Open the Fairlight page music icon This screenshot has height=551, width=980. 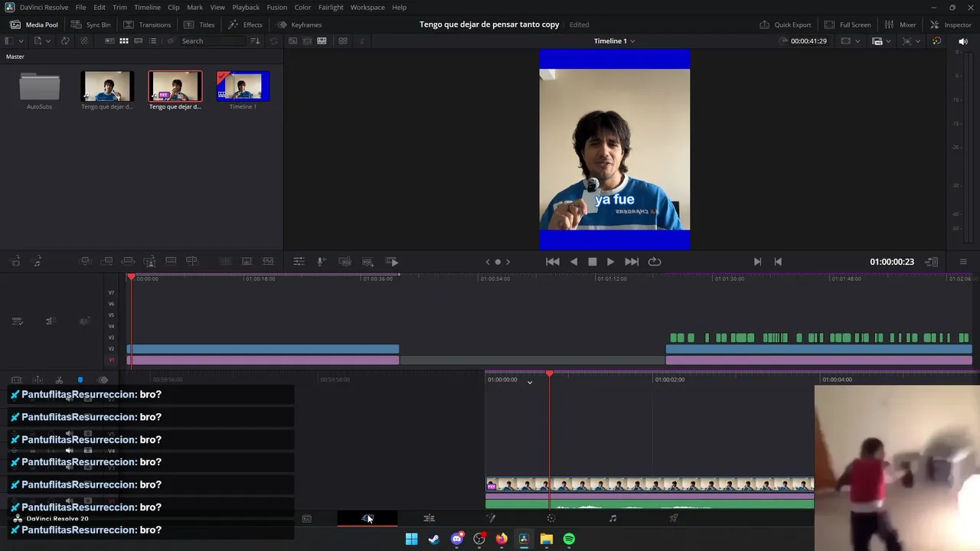pos(612,518)
